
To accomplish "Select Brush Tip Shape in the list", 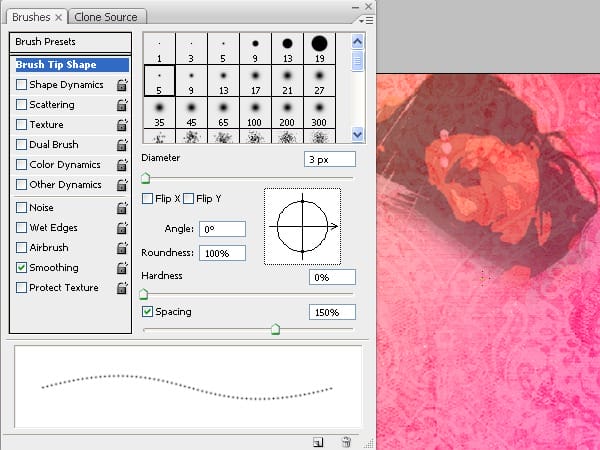I will [x=71, y=65].
